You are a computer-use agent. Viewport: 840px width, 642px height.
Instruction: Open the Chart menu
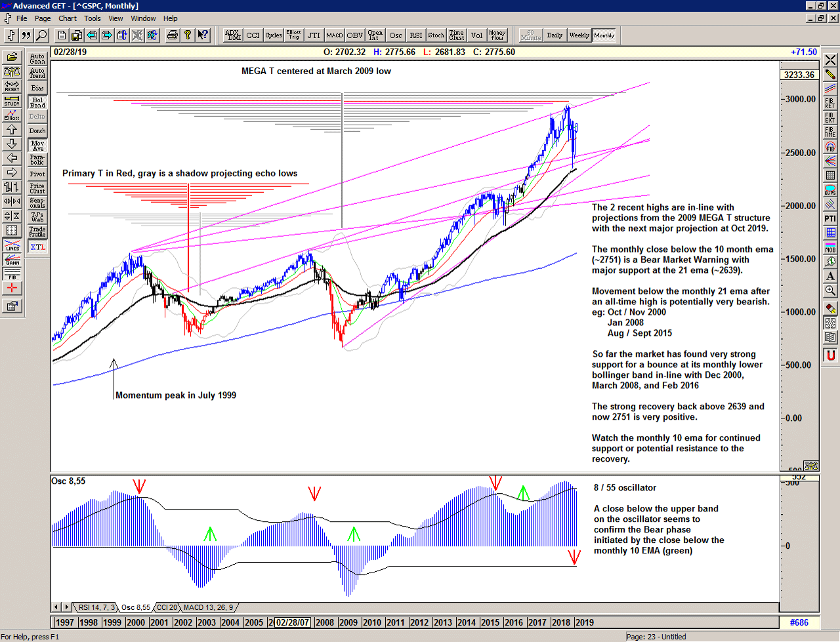click(68, 18)
